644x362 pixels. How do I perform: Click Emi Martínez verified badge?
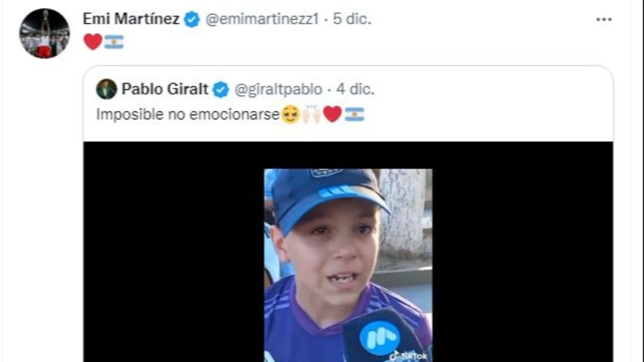click(191, 19)
